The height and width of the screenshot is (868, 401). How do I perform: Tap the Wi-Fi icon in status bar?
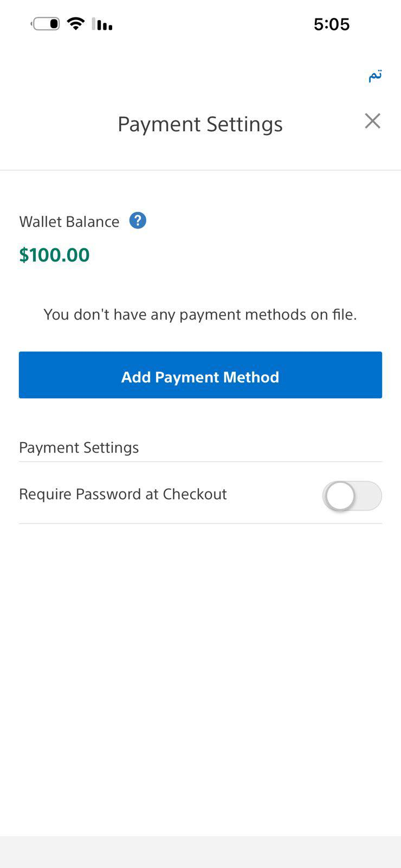(76, 23)
